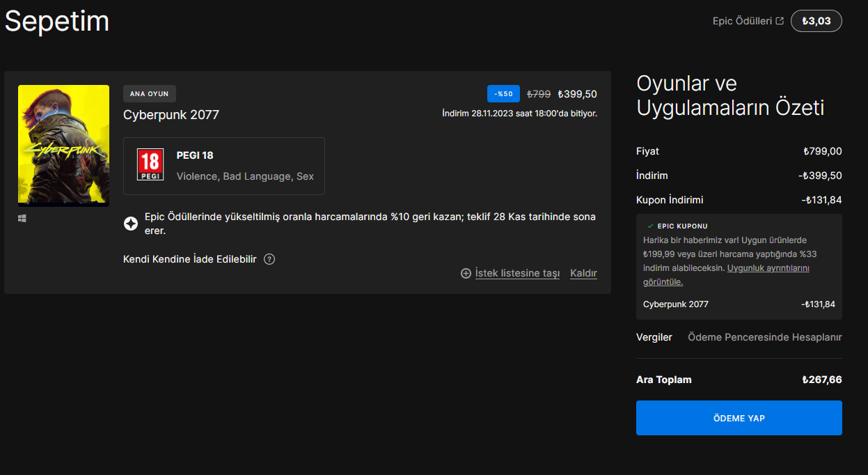Click Kendi Kendine İade Edilebilir text
Screen dimensions: 868x475
pyautogui.click(x=190, y=259)
